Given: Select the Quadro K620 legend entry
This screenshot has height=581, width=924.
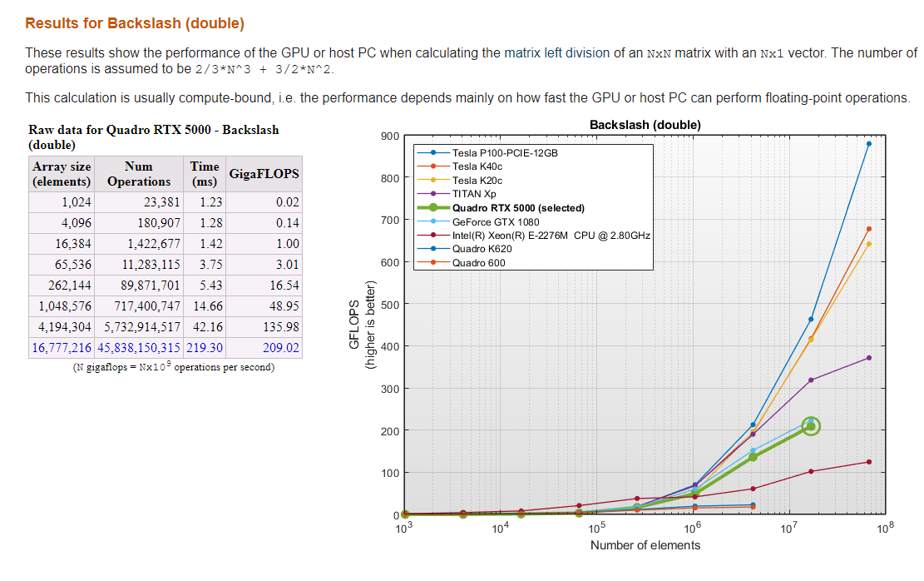Looking at the screenshot, I should pos(482,249).
